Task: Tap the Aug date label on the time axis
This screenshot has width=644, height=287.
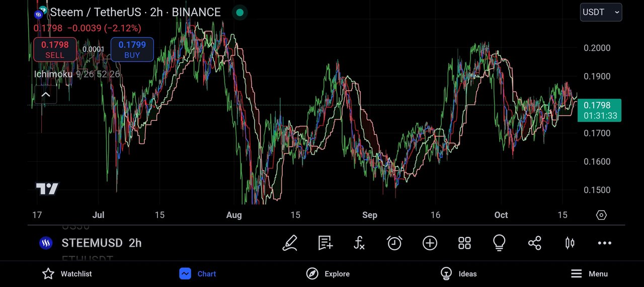Action: [234, 215]
